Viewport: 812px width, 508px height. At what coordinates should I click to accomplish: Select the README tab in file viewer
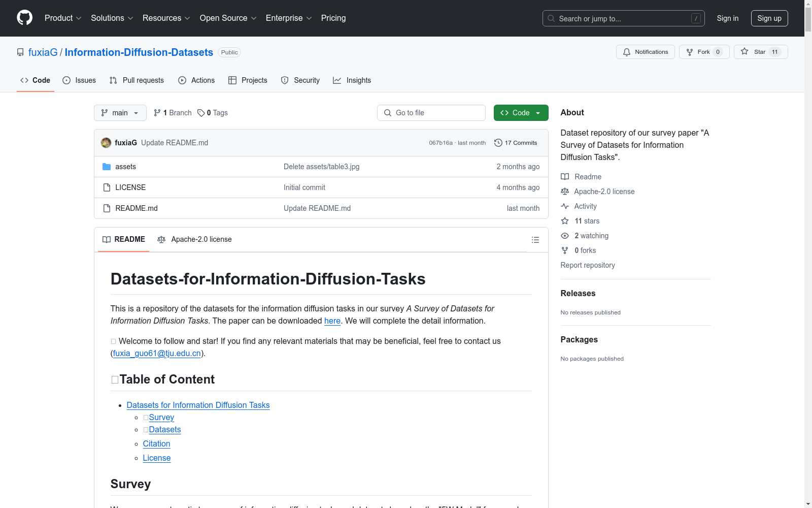tap(124, 239)
